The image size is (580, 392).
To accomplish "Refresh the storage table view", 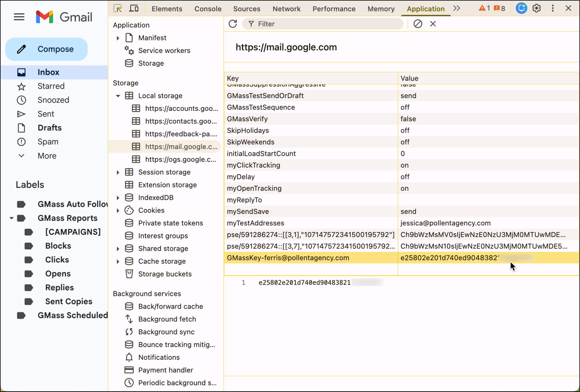I will [x=233, y=24].
